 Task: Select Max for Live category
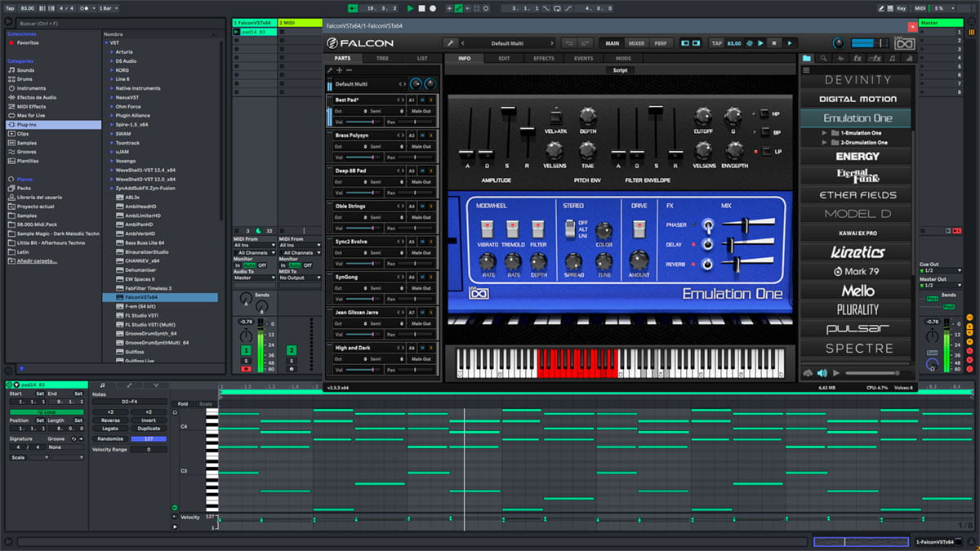click(x=31, y=115)
